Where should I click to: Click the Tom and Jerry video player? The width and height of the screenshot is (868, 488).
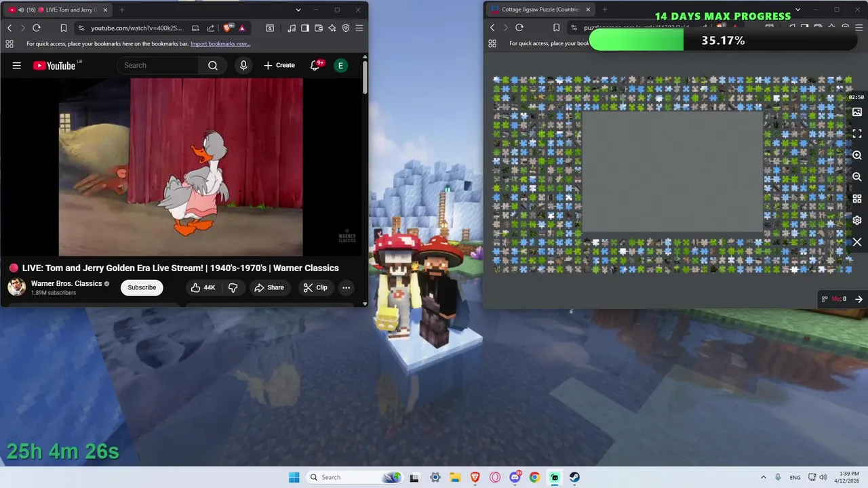click(180, 167)
